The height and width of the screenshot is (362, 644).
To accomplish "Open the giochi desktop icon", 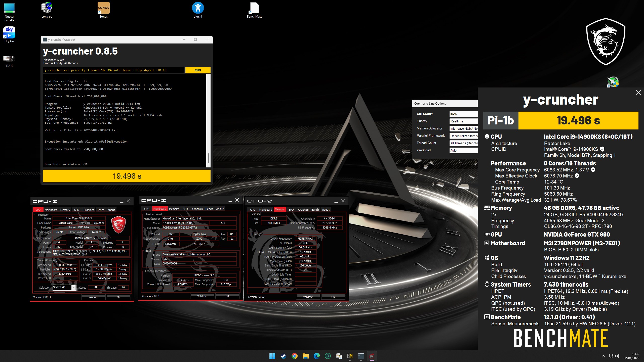I will coord(198,10).
